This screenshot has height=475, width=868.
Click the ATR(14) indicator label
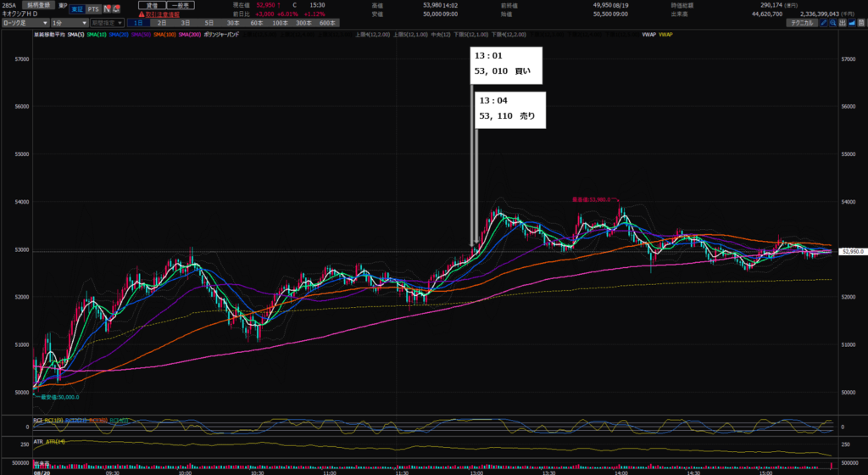point(55,442)
